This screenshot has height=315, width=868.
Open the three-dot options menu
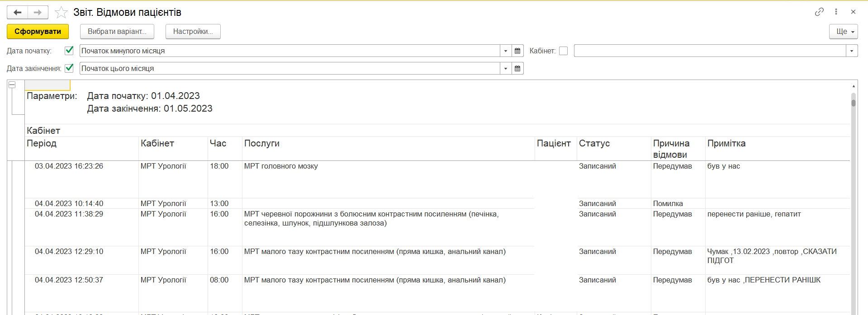coord(836,12)
